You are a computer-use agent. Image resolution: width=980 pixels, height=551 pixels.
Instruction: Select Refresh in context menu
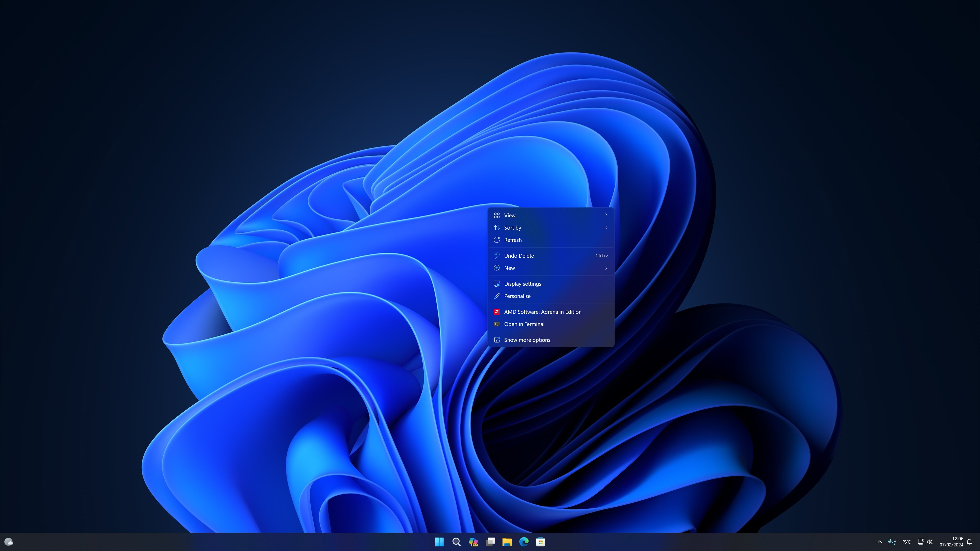pos(512,240)
